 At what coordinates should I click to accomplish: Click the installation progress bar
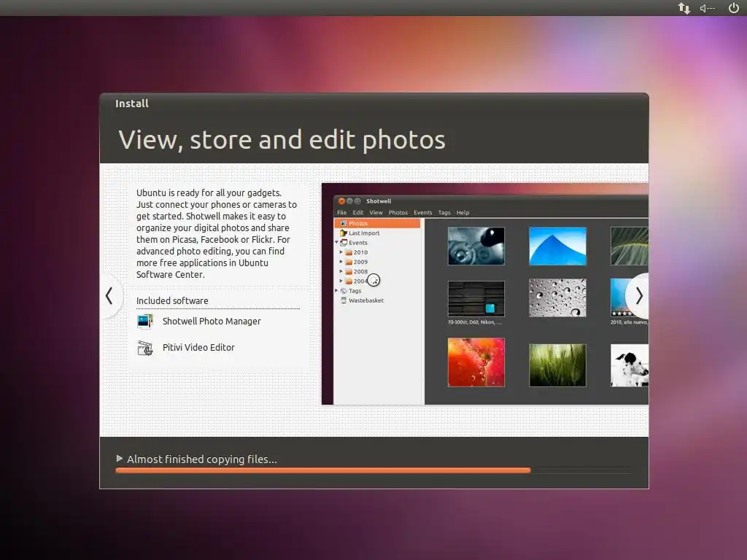coord(373,470)
